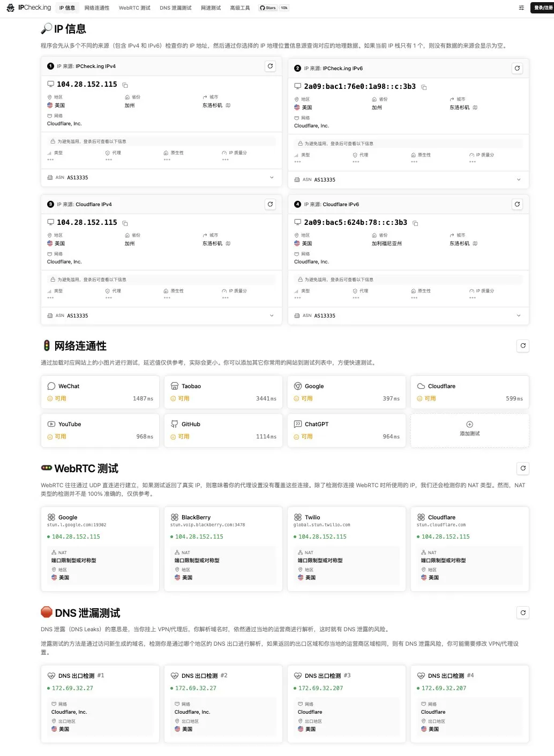Open map icon beside 洛杉矶 in card 2

point(475,108)
